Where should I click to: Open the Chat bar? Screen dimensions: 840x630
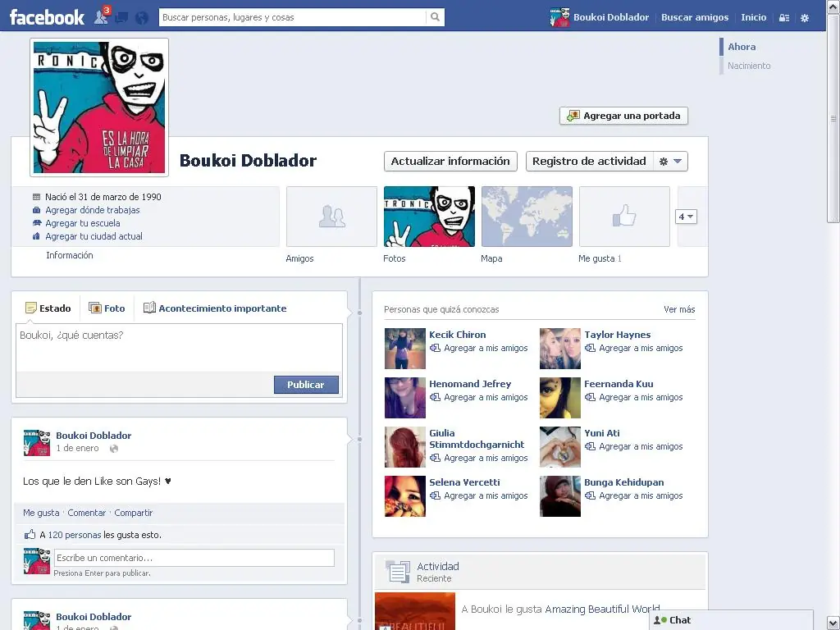pos(731,620)
